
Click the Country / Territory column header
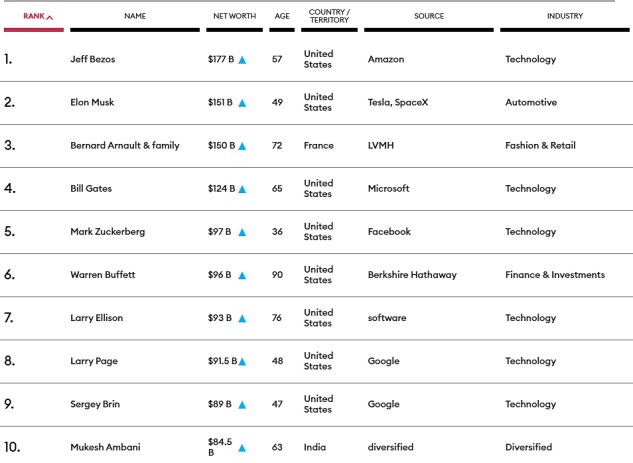point(329,16)
